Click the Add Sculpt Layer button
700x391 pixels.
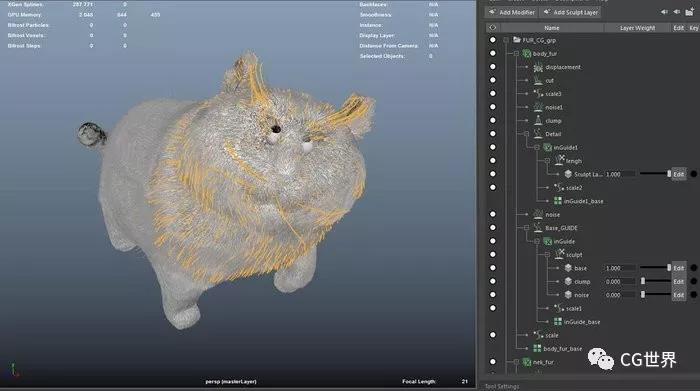(570, 12)
